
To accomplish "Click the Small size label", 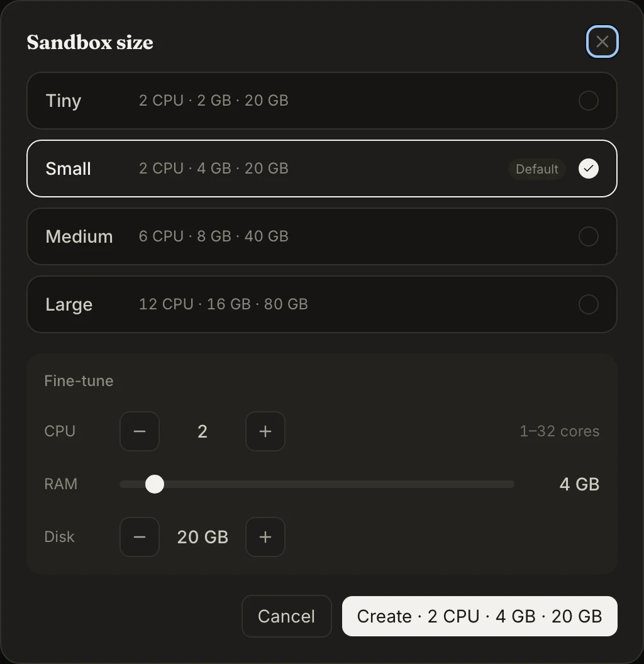I will [x=68, y=169].
